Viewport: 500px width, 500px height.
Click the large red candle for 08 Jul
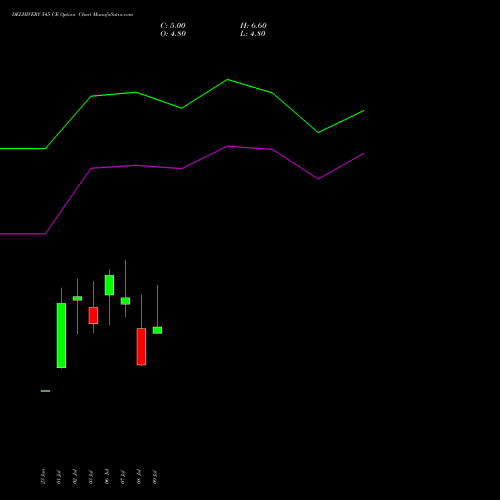141,347
